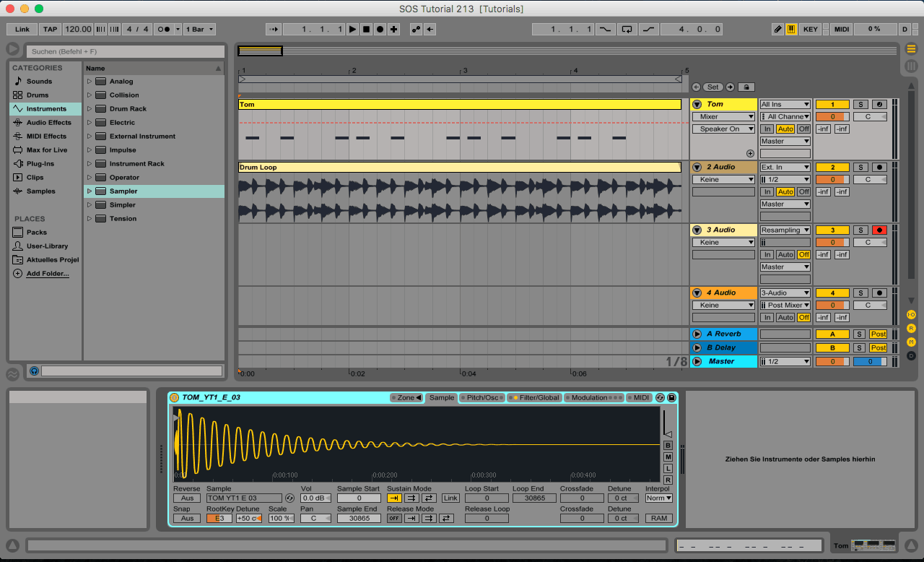Viewport: 924px width, 562px height.
Task: Click the TAP tempo button
Action: coord(50,30)
